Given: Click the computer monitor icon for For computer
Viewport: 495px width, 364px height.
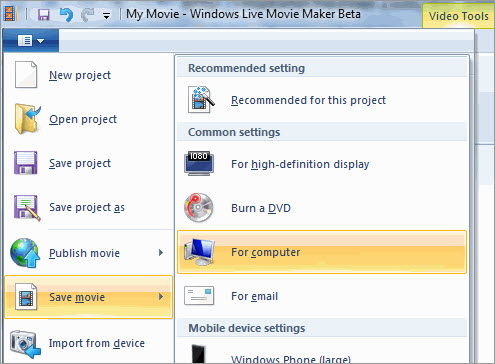Looking at the screenshot, I should coord(199,252).
